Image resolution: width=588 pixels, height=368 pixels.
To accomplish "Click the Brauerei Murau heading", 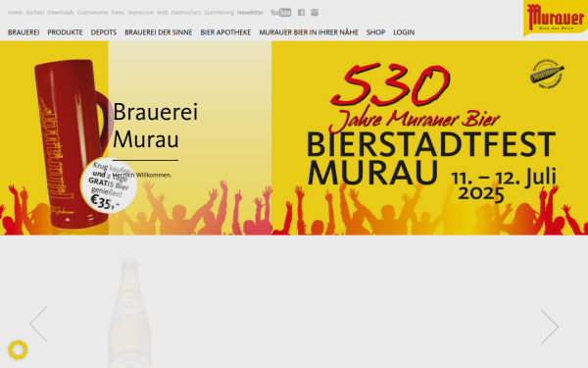I will pos(155,126).
